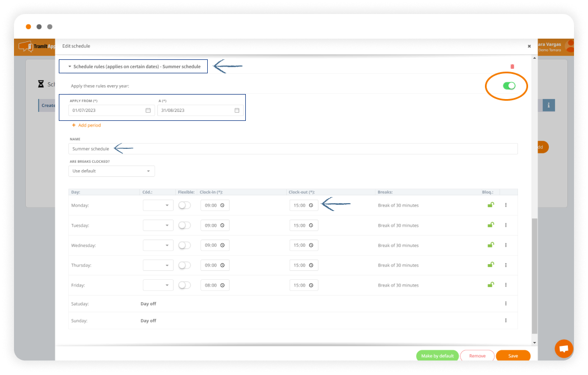Enable the flexible toggle for Monday
The height and width of the screenshot is (375, 588).
pos(184,205)
